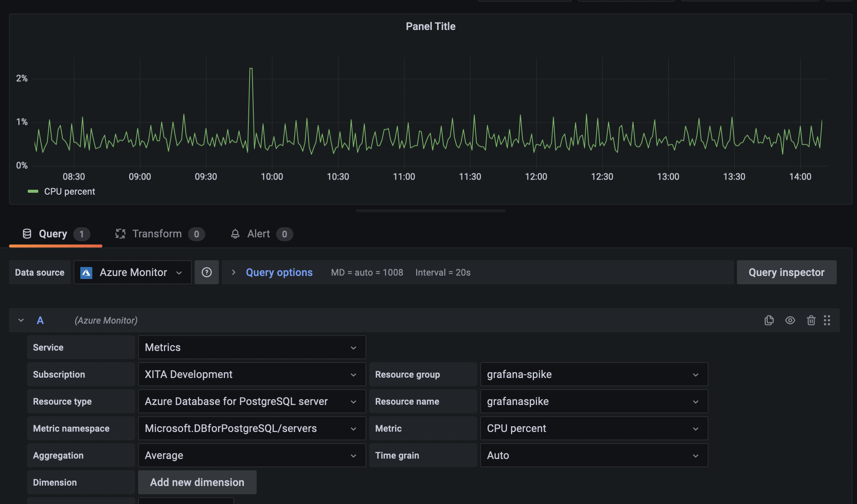Open the Time grain dropdown showing Auto
Viewport: 857px width, 504px height.
point(594,455)
